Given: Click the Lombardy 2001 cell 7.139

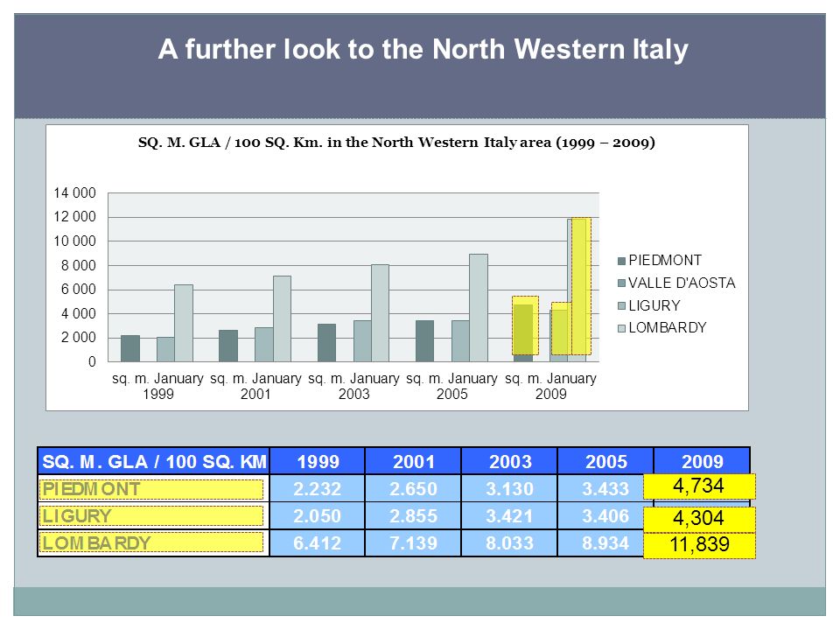Looking at the screenshot, I should coord(414,543).
